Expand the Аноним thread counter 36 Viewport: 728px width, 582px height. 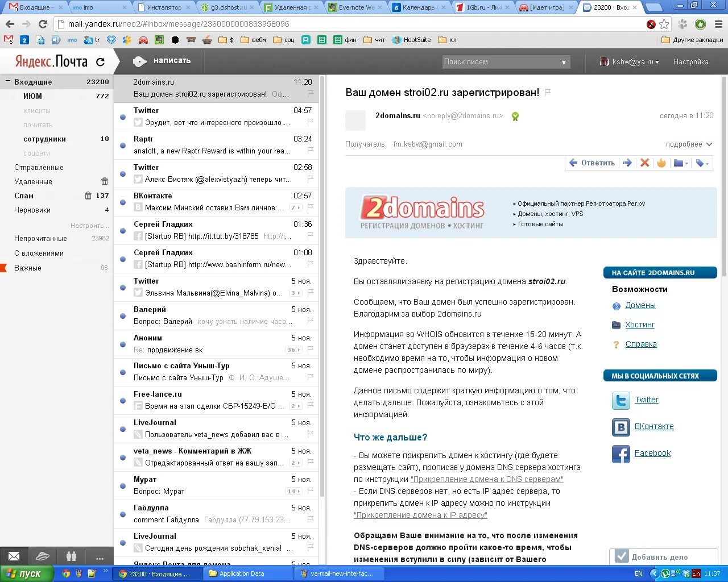click(293, 350)
